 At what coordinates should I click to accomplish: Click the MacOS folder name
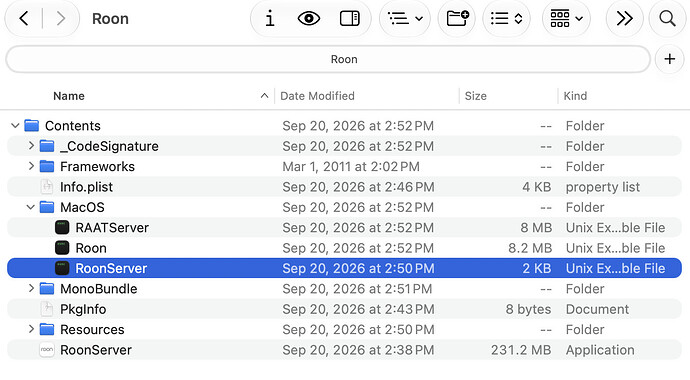click(x=82, y=207)
